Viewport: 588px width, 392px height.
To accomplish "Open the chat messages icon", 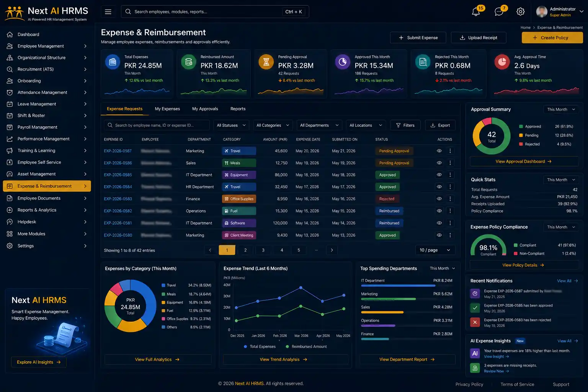I will point(499,12).
